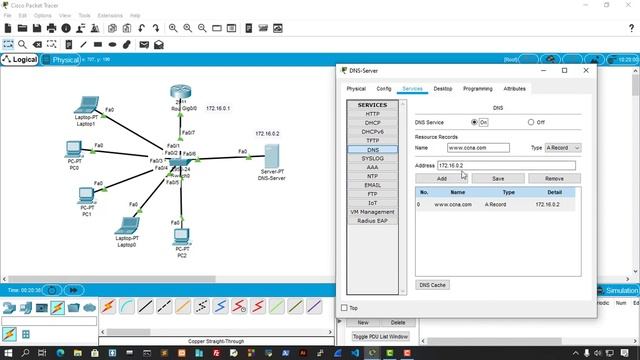Pick Copper Cross-Over dashed cable
Viewport: 640px width, 360px height.
[x=164, y=307]
